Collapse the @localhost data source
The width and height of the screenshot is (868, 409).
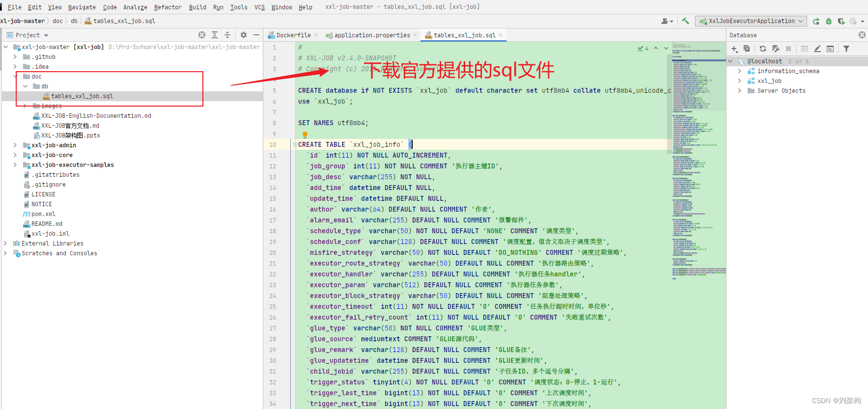pos(730,61)
